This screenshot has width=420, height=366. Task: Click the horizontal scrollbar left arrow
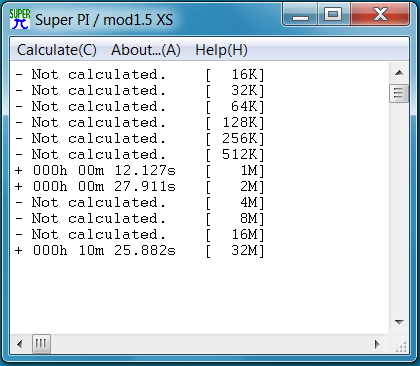(20, 344)
